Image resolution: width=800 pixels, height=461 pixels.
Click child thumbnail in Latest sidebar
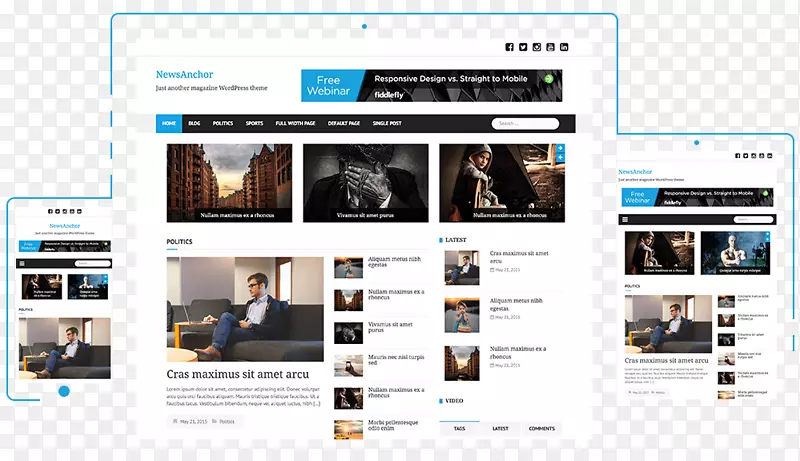coord(462,315)
